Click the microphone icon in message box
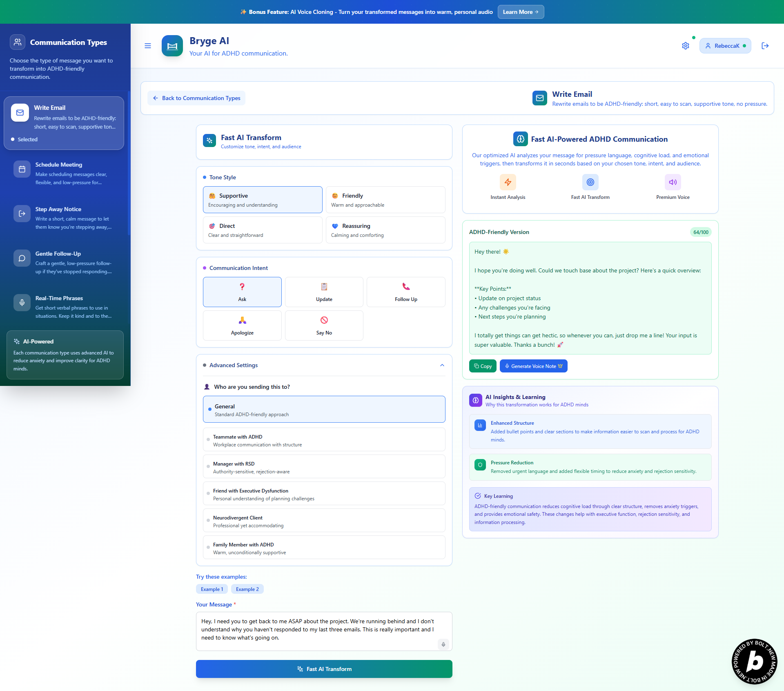Image resolution: width=784 pixels, height=691 pixels. [443, 644]
